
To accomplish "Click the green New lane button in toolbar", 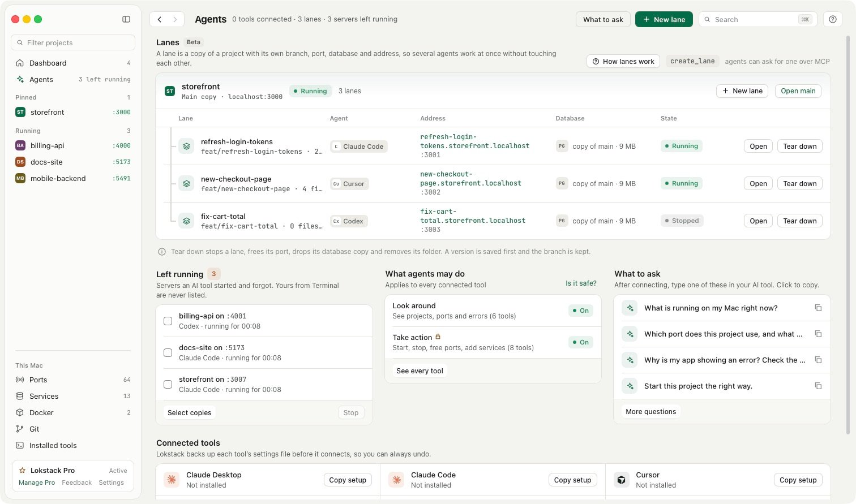I will pos(664,19).
